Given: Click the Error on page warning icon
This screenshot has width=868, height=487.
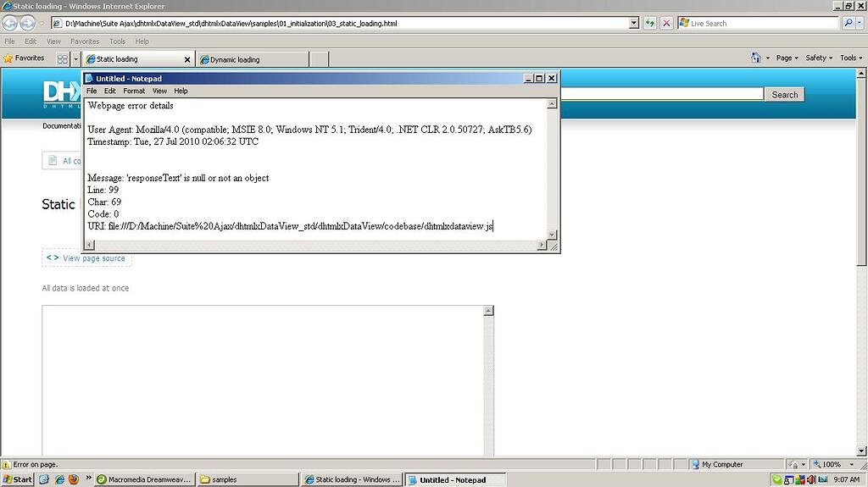Looking at the screenshot, I should point(7,464).
